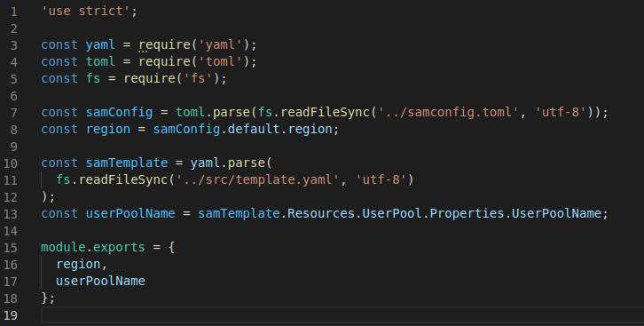
Task: Click the '../src/template.yaml' path string
Action: pos(257,179)
